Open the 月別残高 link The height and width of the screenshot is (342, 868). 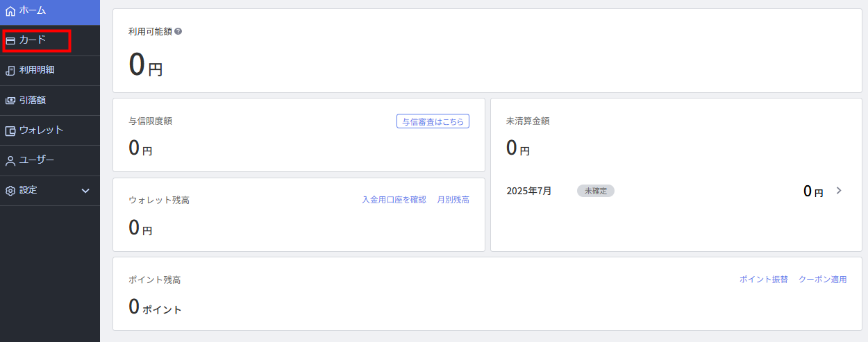[453, 200]
